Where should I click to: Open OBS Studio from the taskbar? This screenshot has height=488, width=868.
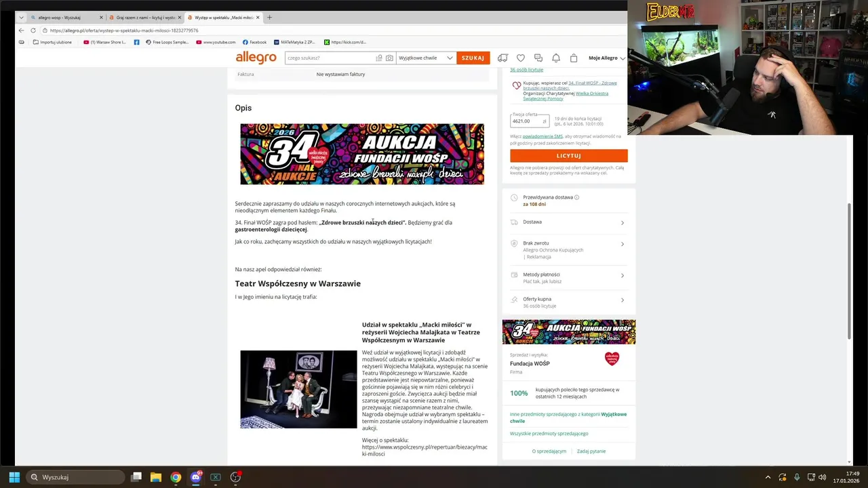[x=235, y=477]
